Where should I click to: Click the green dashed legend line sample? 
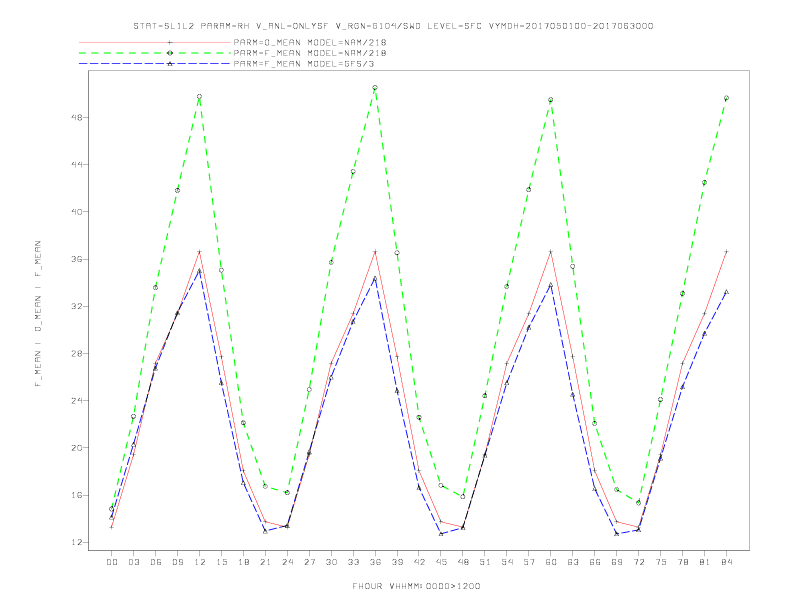155,53
